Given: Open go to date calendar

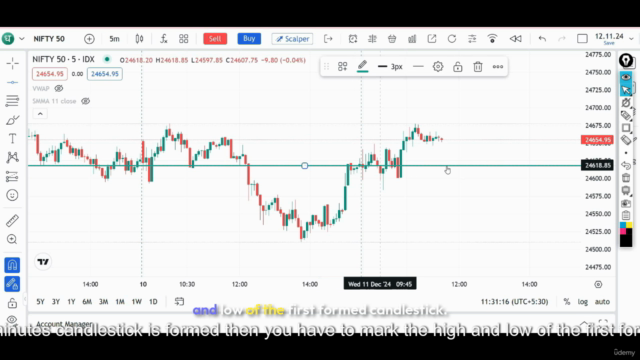Looking at the screenshot, I should click(179, 302).
